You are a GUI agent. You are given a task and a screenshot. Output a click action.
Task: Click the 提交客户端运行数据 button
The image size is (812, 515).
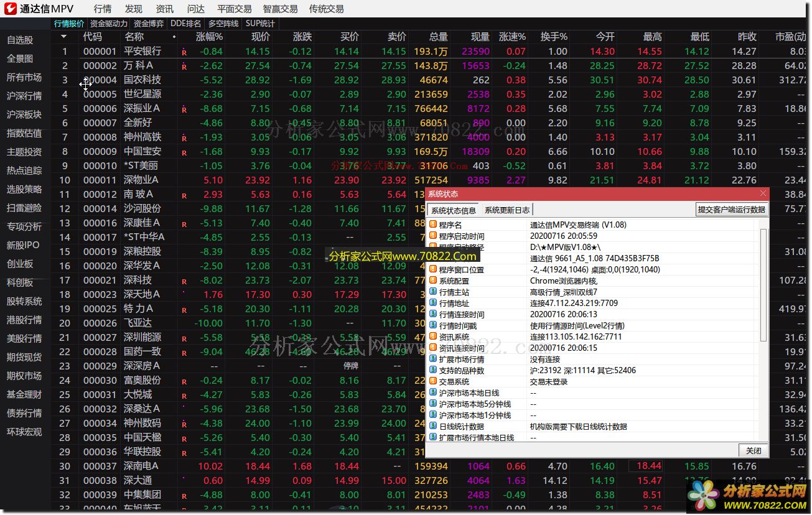pos(731,210)
